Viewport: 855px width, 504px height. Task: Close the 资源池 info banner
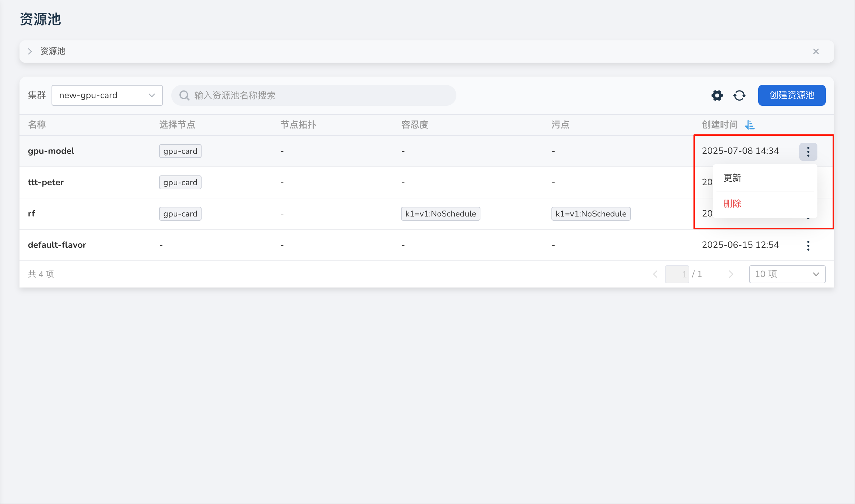click(x=816, y=52)
